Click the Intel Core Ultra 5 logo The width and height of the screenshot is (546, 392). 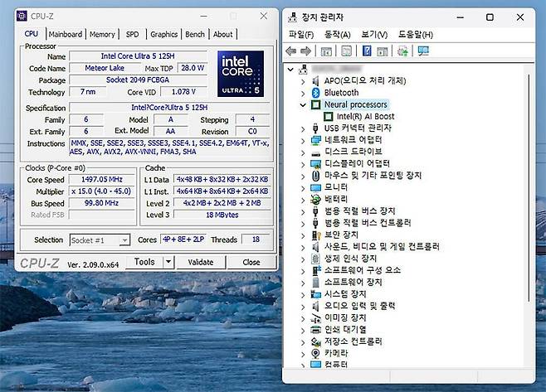241,74
